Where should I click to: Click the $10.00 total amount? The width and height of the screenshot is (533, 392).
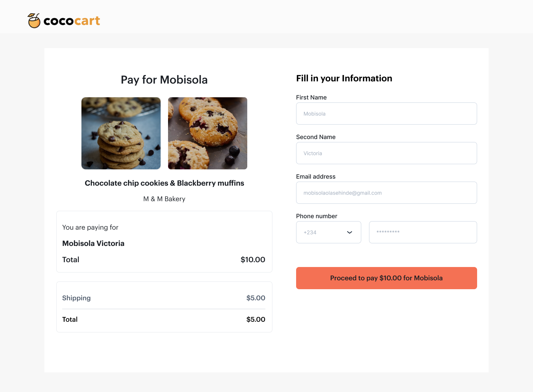click(x=253, y=259)
